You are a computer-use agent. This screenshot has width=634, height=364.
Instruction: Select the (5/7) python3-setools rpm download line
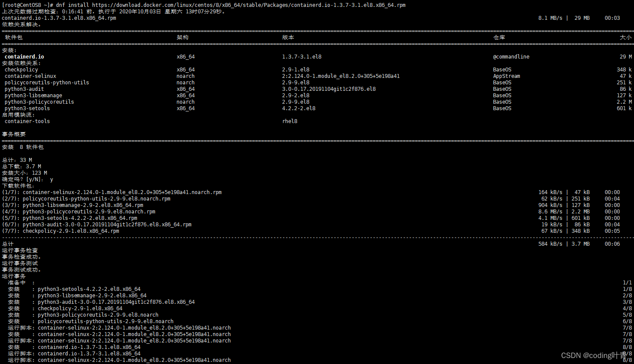70,218
